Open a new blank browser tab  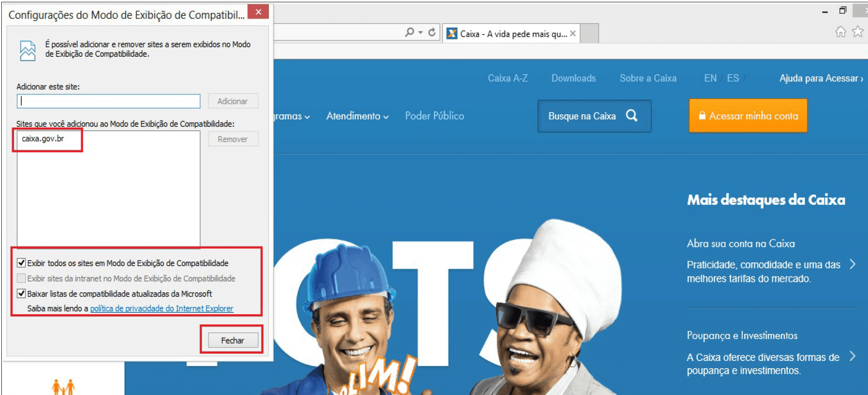[x=590, y=34]
